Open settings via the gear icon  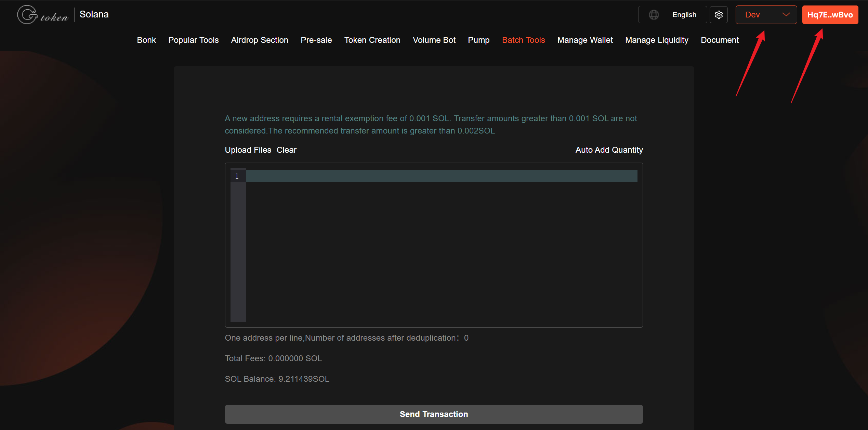(x=719, y=15)
